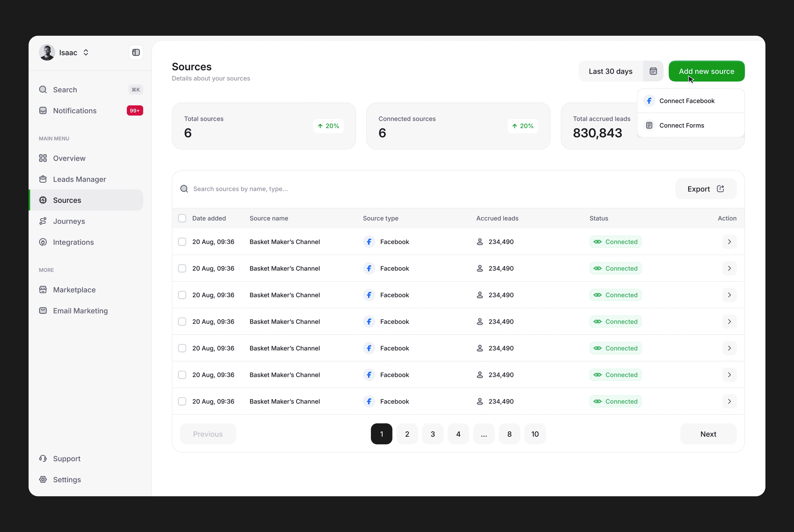This screenshot has width=794, height=532.
Task: Jump to page 2
Action: click(x=407, y=434)
